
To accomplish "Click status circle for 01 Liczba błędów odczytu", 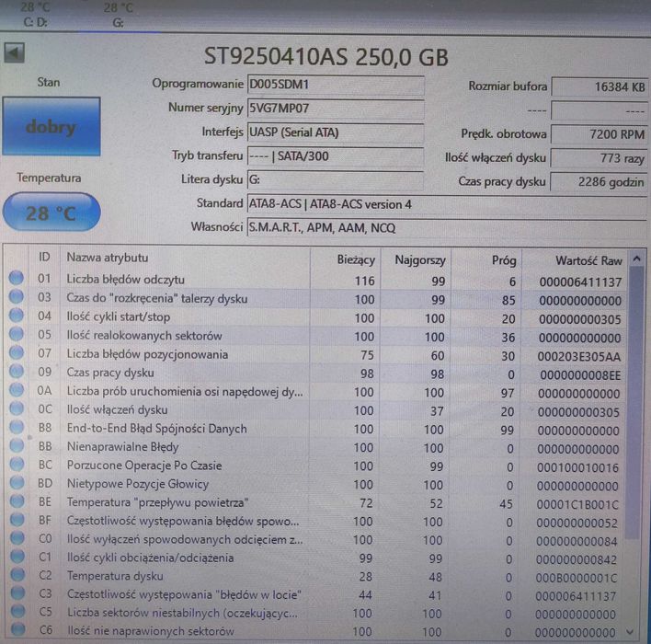I will pyautogui.click(x=17, y=278).
